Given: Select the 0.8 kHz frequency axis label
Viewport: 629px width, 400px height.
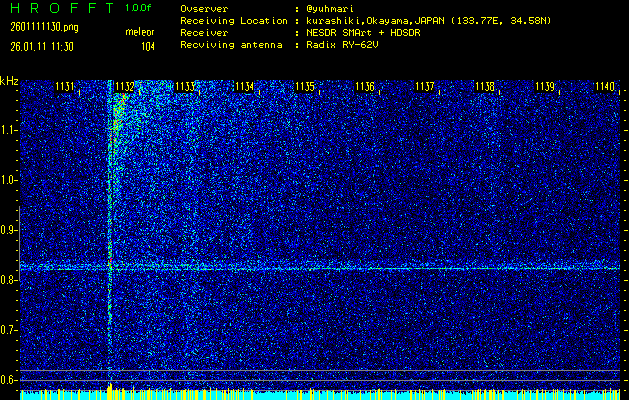Looking at the screenshot, I should coord(9,280).
